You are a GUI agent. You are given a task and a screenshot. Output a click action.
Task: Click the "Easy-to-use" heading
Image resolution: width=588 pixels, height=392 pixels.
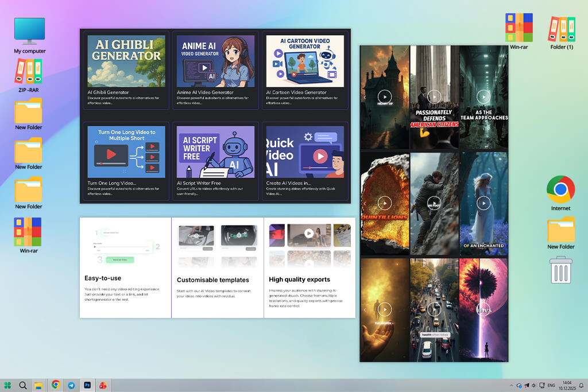pyautogui.click(x=103, y=278)
